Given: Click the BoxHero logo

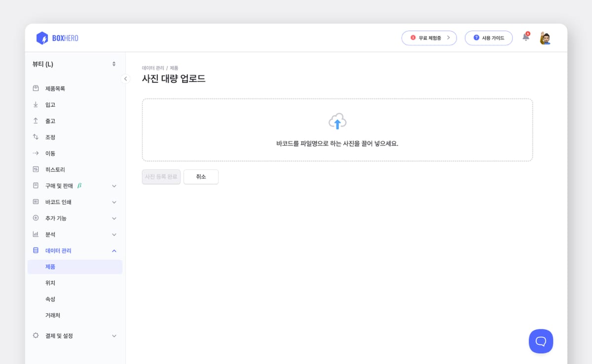Looking at the screenshot, I should [56, 37].
